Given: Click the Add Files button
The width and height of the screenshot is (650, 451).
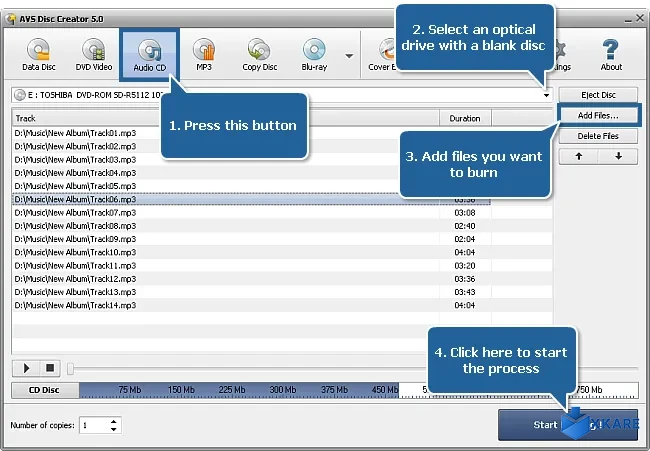Looking at the screenshot, I should coord(598,115).
